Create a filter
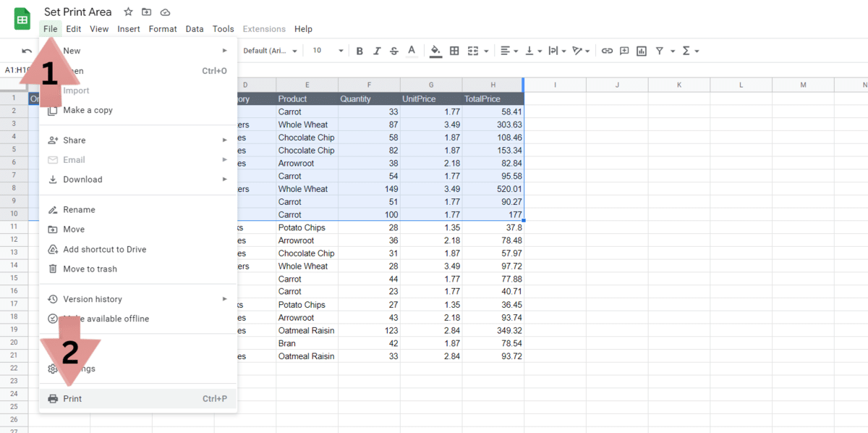Image resolution: width=868 pixels, height=433 pixels. [661, 51]
